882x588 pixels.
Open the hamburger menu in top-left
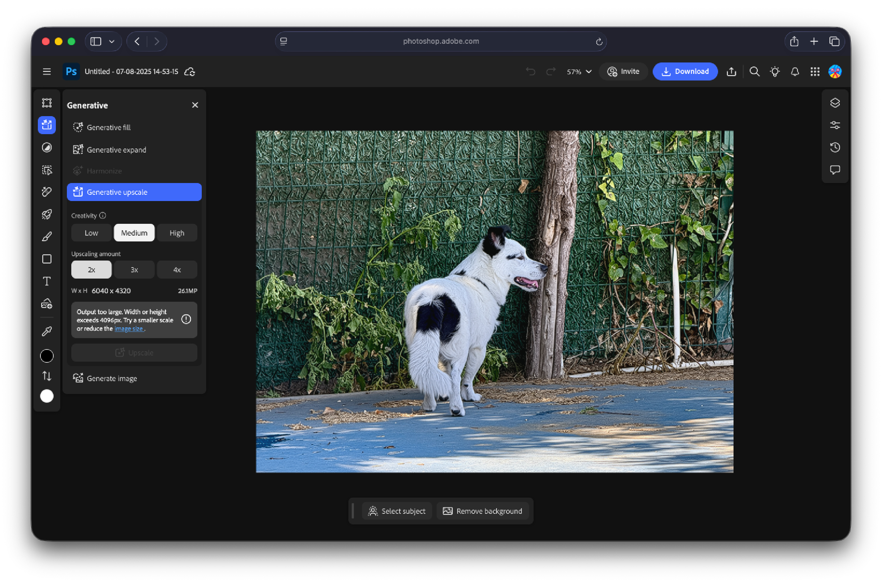47,71
